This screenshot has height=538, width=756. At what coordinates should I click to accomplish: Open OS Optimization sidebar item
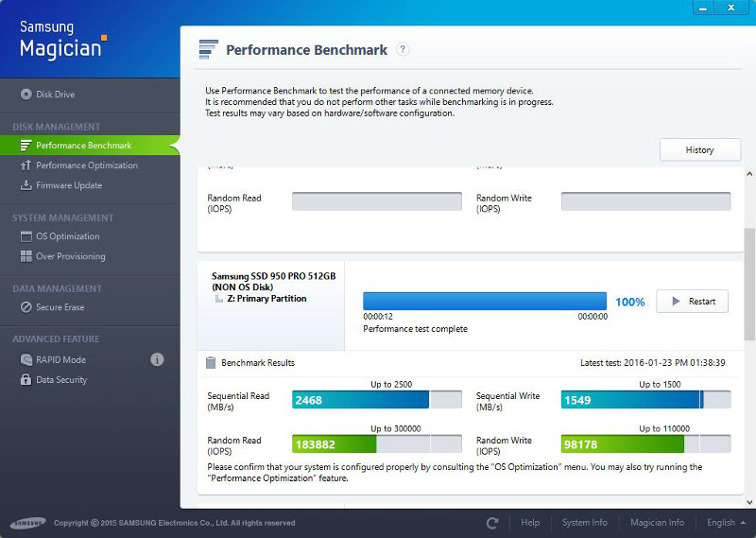(67, 236)
